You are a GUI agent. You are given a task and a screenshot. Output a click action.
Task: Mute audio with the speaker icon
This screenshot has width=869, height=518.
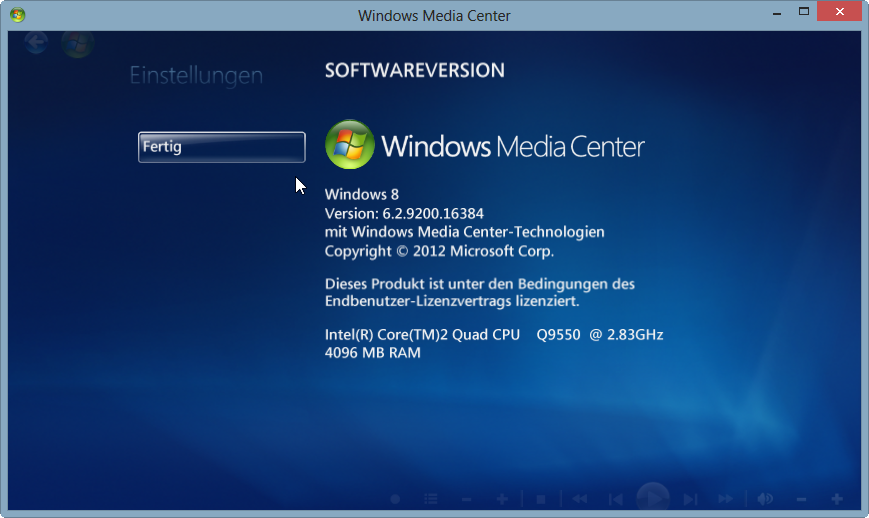pyautogui.click(x=765, y=500)
